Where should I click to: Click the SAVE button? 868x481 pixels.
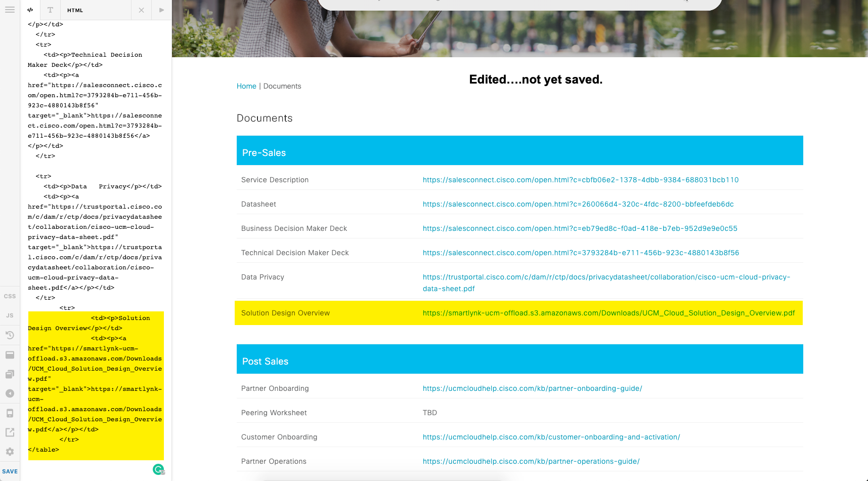tap(10, 471)
